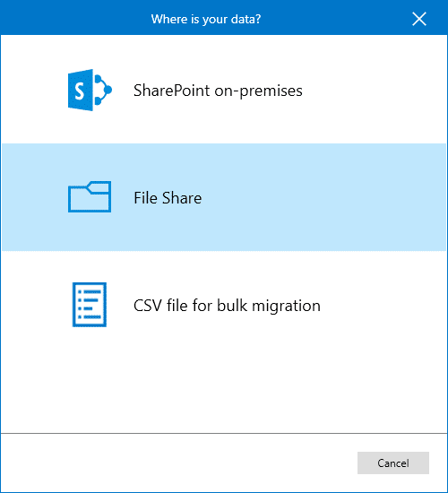Viewport: 448px width, 493px height.
Task: Click the "Where is your data?" title text
Action: (206, 19)
